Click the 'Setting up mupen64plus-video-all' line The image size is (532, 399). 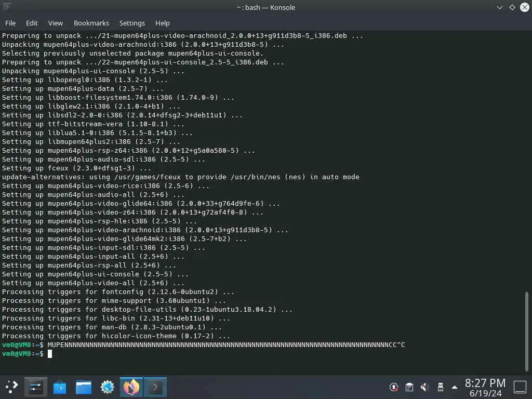[x=93, y=283]
